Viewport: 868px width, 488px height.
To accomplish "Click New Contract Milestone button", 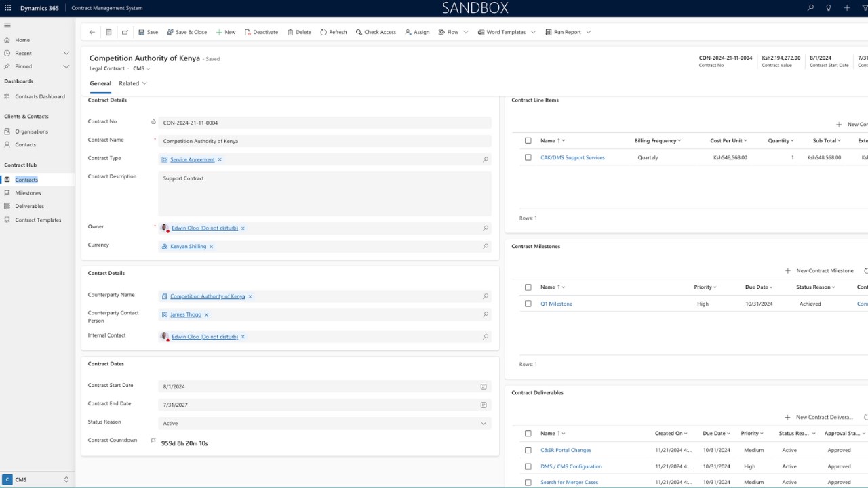I will pyautogui.click(x=819, y=270).
